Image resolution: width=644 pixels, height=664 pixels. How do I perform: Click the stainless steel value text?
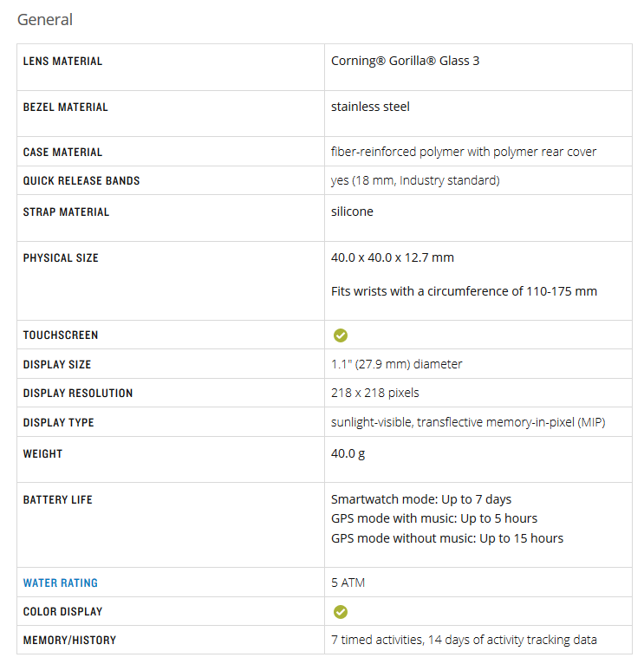pyautogui.click(x=370, y=107)
